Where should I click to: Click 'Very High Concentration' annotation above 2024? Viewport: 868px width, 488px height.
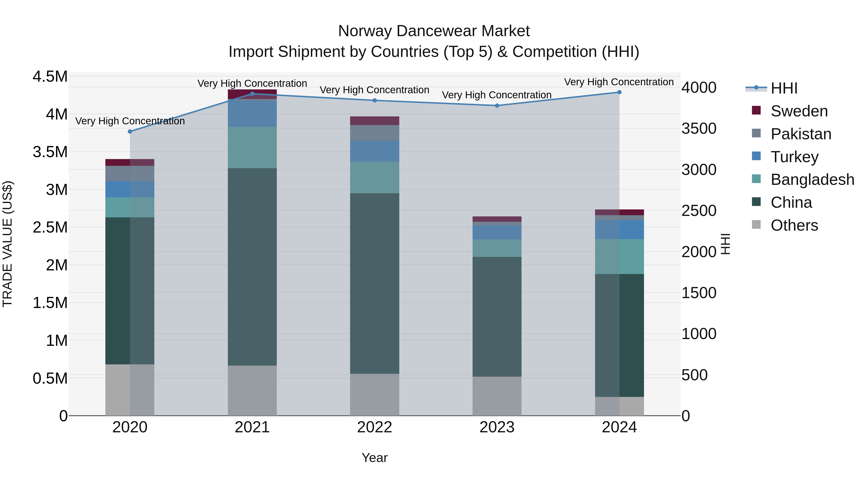pos(619,82)
